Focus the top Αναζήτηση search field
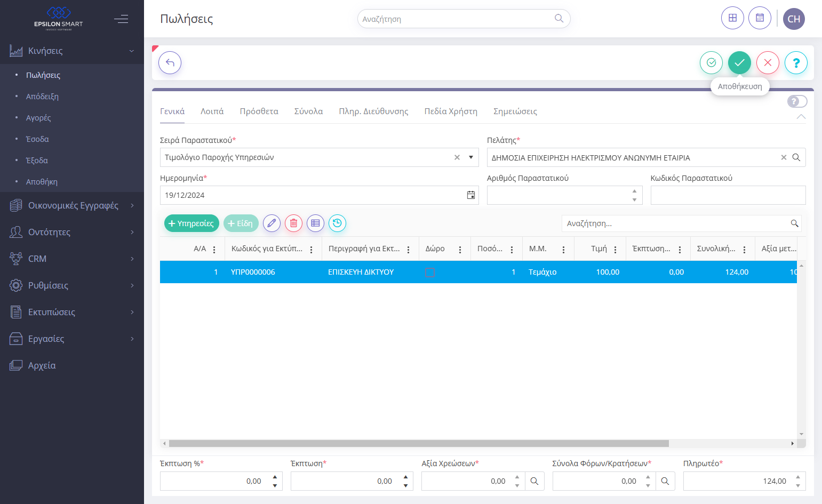This screenshot has height=504, width=822. (x=464, y=19)
